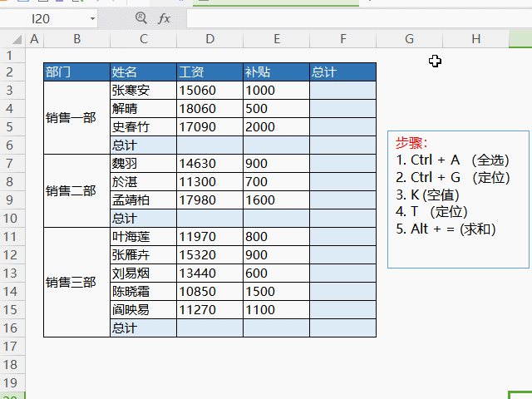
Task: Select column H header
Action: tap(476, 39)
